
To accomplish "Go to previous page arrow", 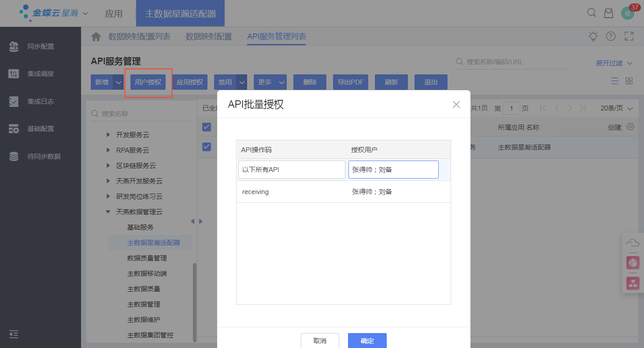I will coord(557,108).
